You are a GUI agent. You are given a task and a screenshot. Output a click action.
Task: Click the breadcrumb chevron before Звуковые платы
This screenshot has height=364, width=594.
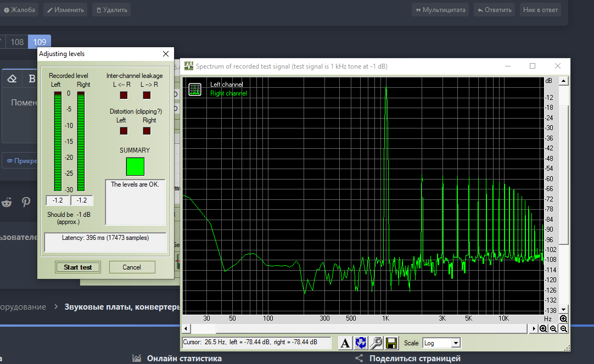[x=55, y=306]
